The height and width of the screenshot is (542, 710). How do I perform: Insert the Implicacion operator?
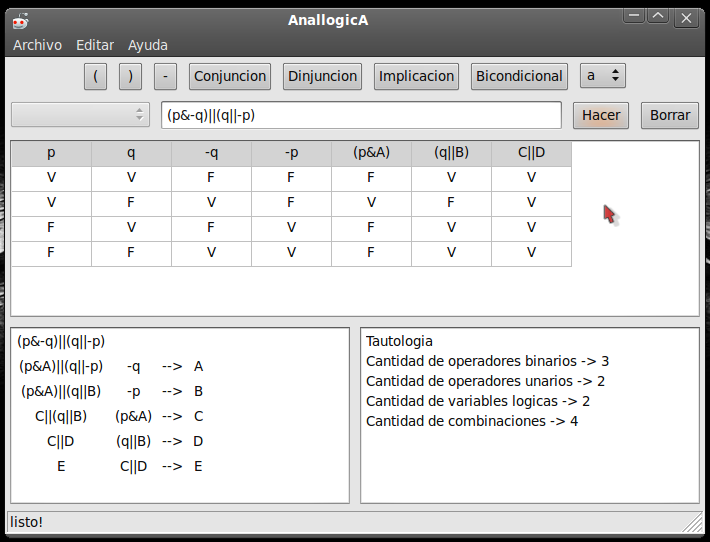click(x=417, y=77)
